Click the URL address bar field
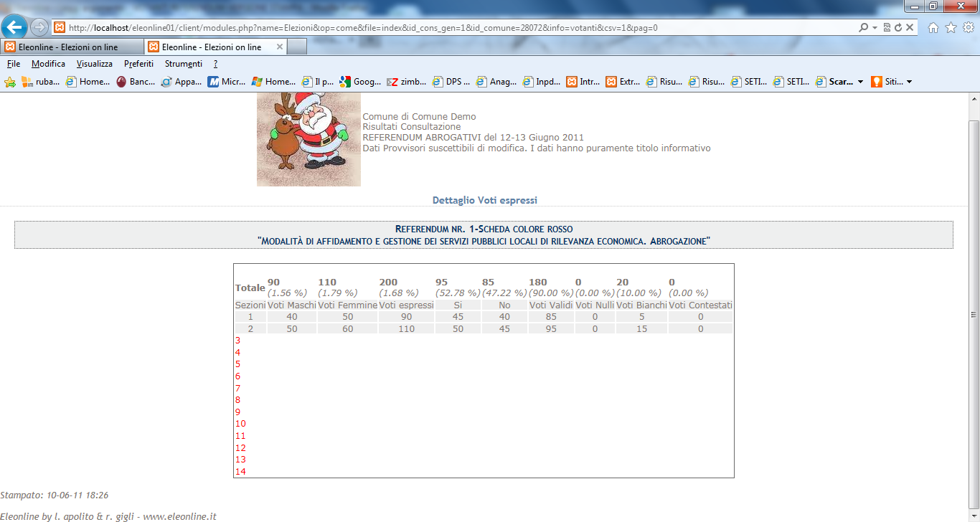 tap(459, 28)
